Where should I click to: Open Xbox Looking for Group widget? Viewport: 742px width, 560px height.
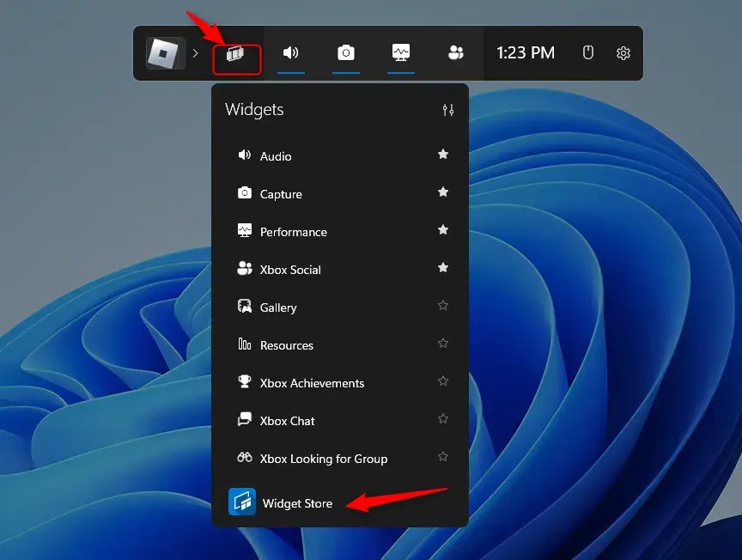[x=340, y=459]
